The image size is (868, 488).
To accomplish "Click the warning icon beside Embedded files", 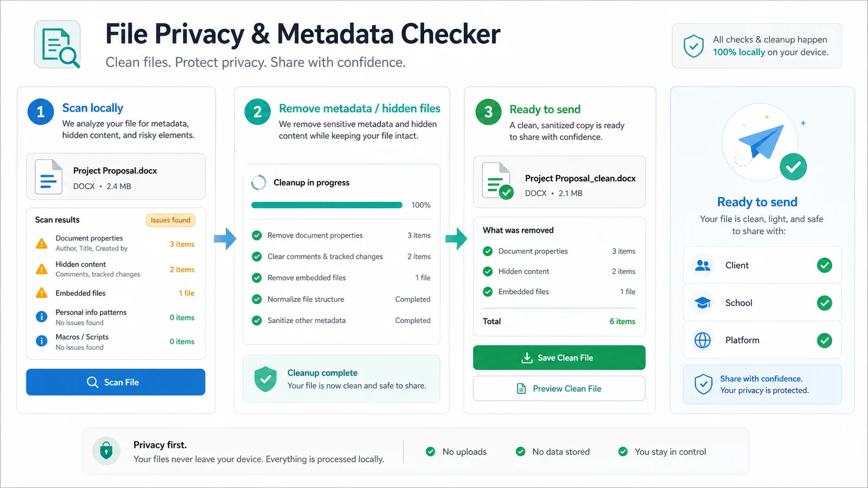I will point(41,293).
